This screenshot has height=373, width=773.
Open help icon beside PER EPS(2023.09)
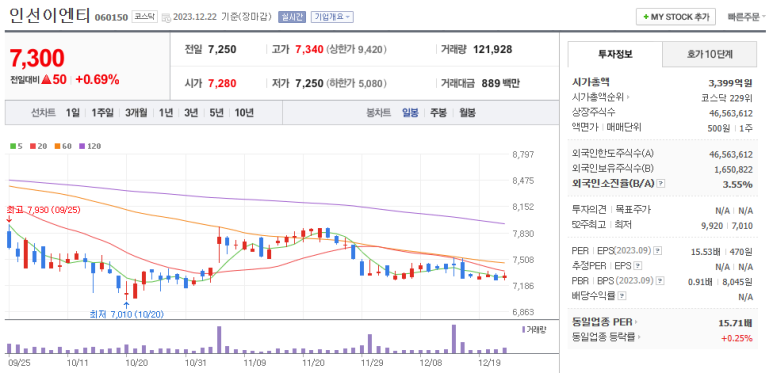(659, 251)
